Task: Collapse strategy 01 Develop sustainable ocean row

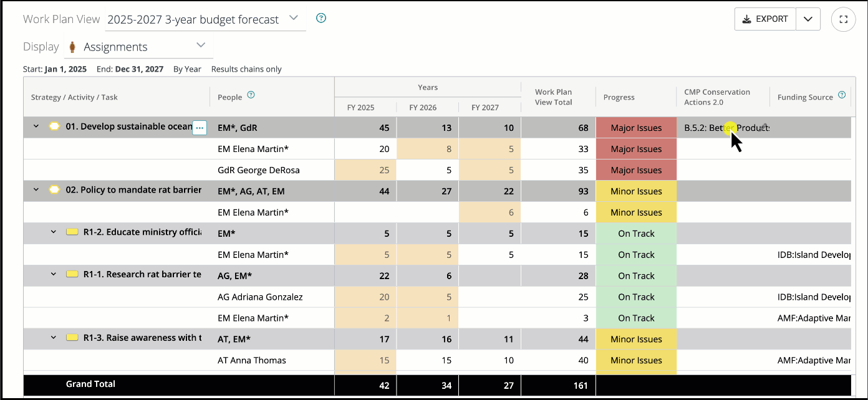Action: click(36, 126)
